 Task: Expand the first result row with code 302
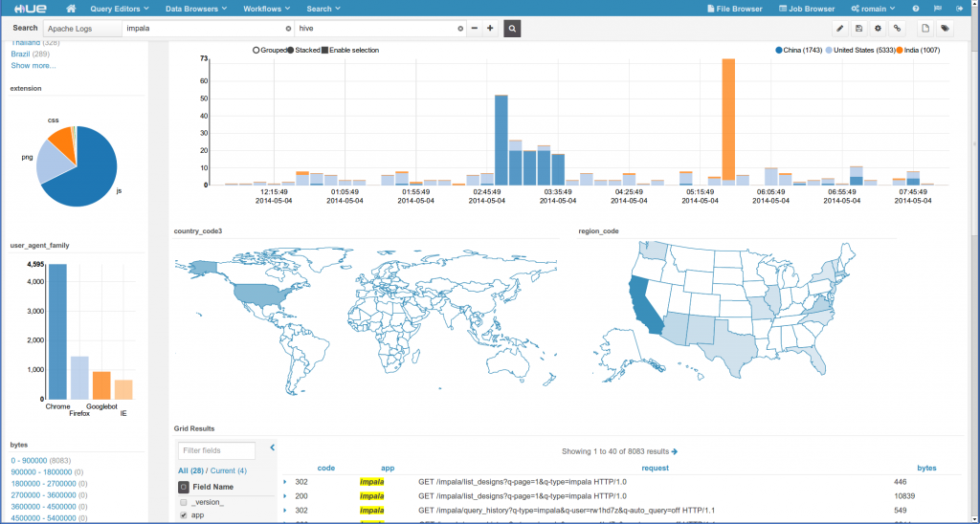point(285,482)
